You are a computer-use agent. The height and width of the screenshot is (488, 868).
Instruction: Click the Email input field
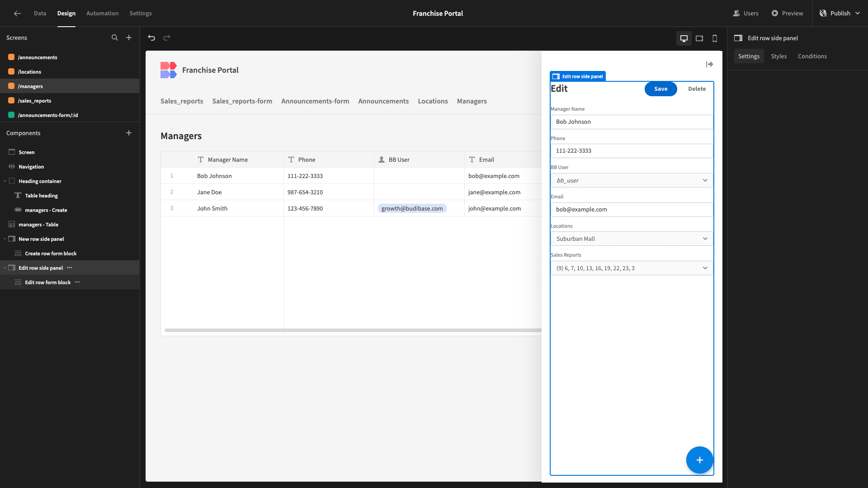point(632,210)
